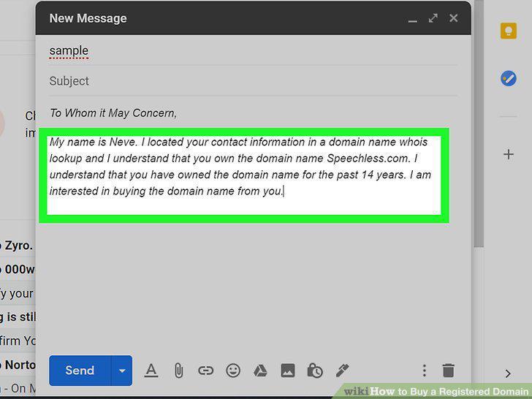Viewport: 532px width, 399px height.
Task: Toggle confidential mode lock-clock icon
Action: (315, 370)
